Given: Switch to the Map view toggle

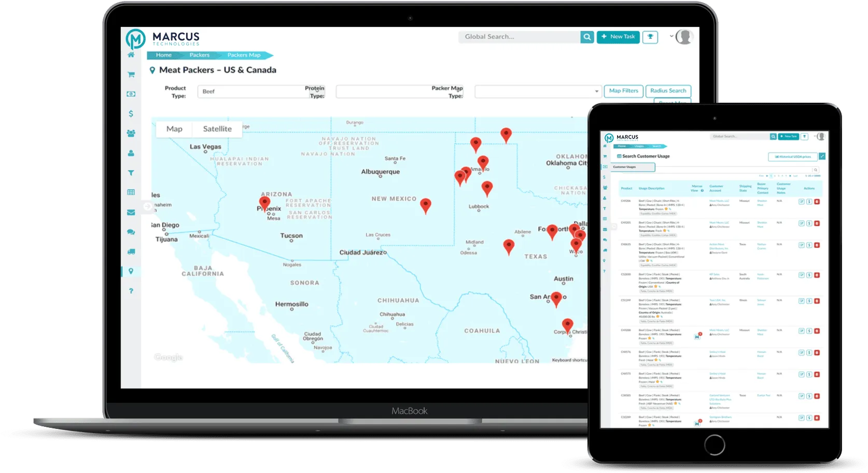Looking at the screenshot, I should click(174, 129).
